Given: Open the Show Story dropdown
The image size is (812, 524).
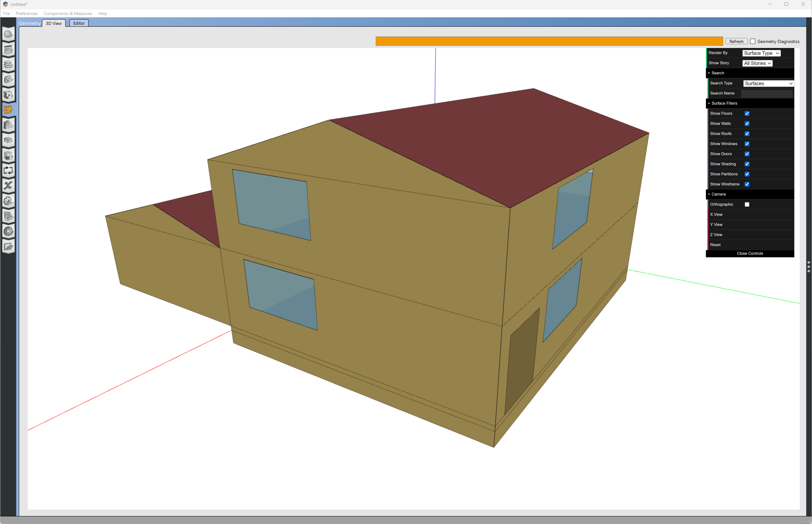Looking at the screenshot, I should pyautogui.click(x=757, y=63).
